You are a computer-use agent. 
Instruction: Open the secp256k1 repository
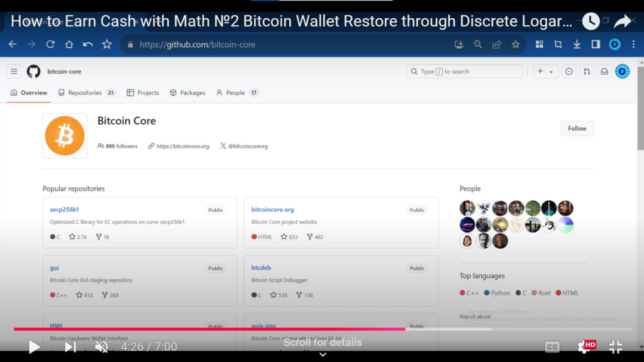[64, 209]
